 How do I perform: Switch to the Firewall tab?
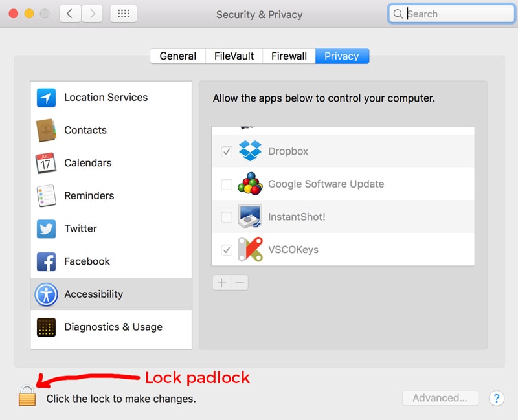click(x=289, y=56)
